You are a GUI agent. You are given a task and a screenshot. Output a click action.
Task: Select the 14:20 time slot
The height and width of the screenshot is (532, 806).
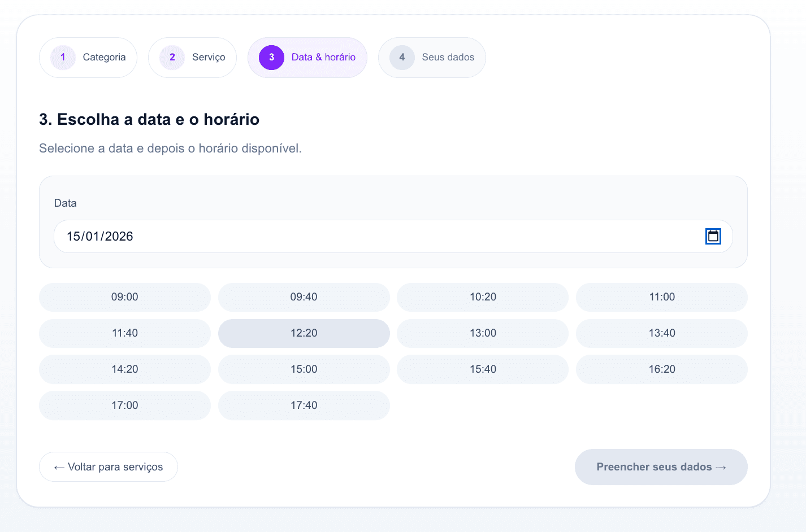tap(124, 369)
